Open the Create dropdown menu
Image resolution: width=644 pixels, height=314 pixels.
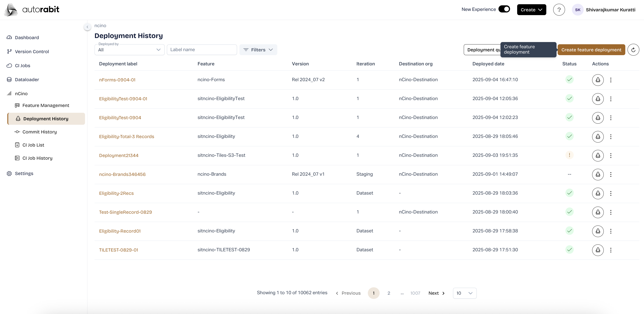pyautogui.click(x=531, y=10)
